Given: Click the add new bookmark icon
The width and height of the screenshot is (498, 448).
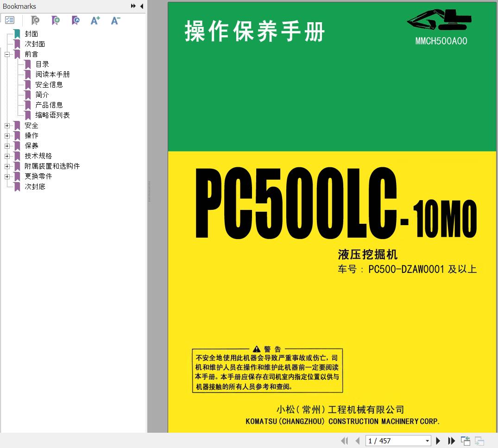Looking at the screenshot, I should (x=56, y=20).
